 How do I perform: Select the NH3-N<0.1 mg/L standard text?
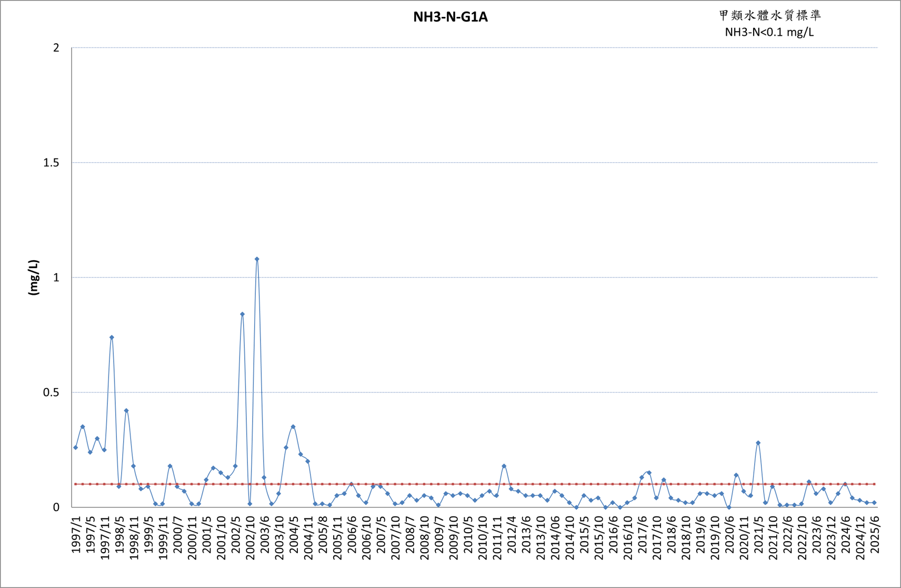pyautogui.click(x=769, y=32)
